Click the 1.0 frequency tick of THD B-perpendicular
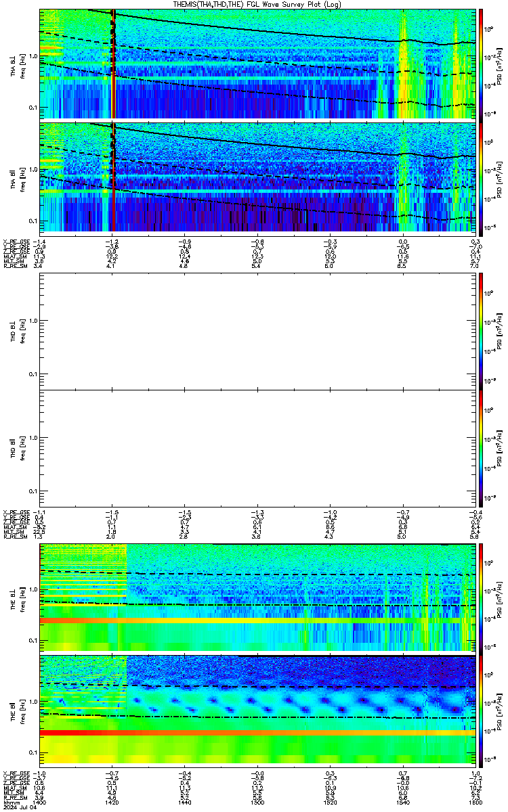The image size is (508, 812). pos(33,319)
